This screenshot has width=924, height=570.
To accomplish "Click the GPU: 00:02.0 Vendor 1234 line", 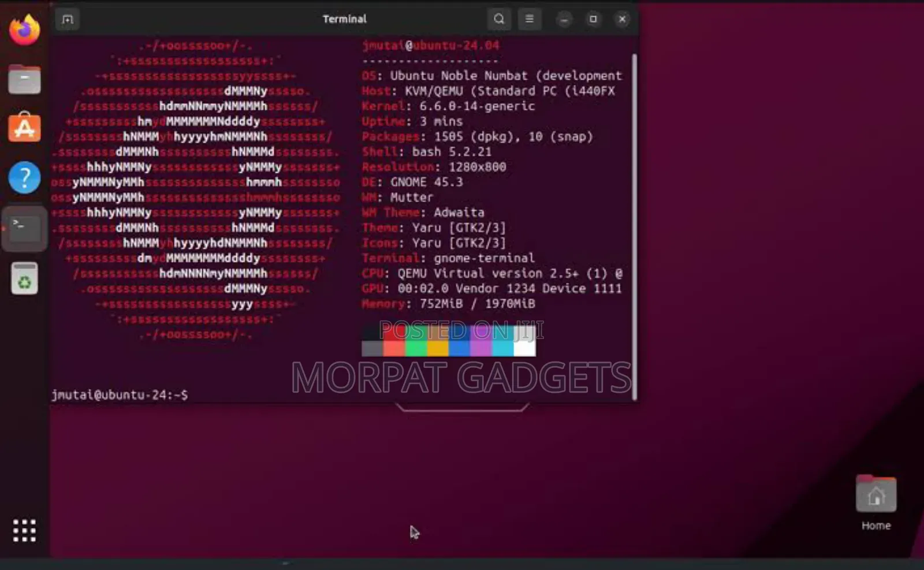I will coord(492,288).
